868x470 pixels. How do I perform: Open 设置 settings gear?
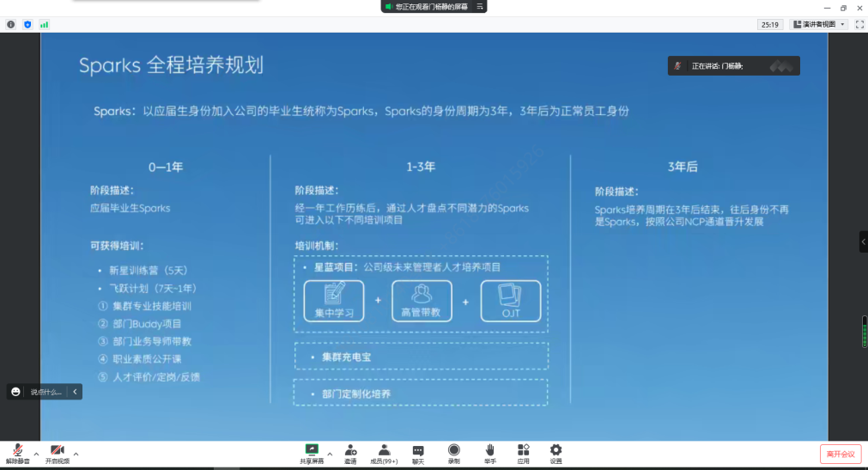pos(555,454)
